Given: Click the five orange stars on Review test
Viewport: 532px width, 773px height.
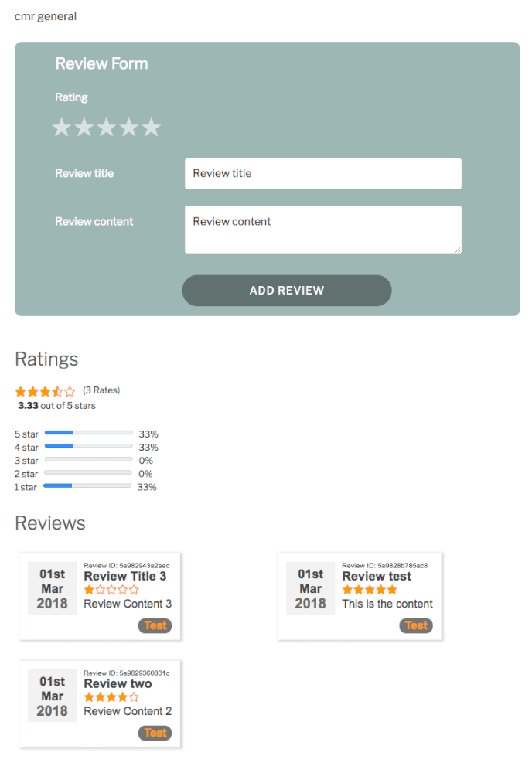Looking at the screenshot, I should [x=370, y=590].
